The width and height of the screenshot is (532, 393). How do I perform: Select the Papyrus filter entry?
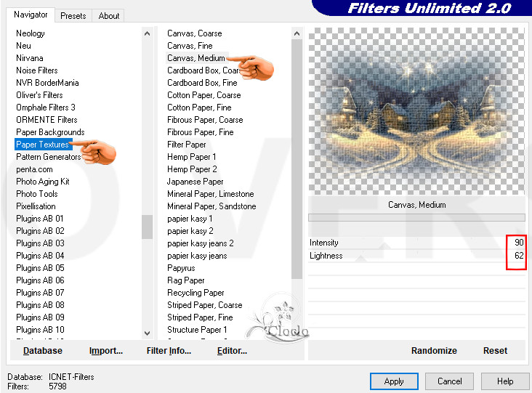pyautogui.click(x=181, y=268)
